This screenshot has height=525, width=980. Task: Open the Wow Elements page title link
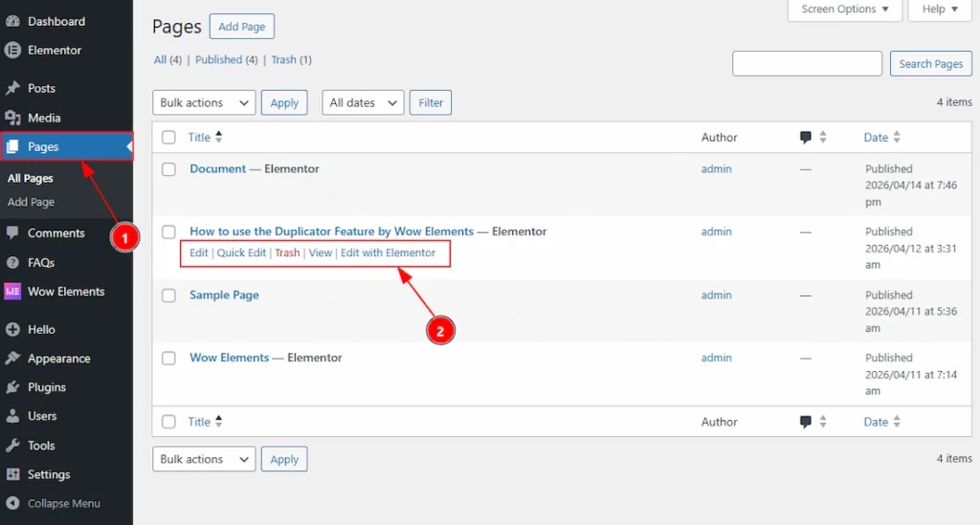(x=230, y=358)
